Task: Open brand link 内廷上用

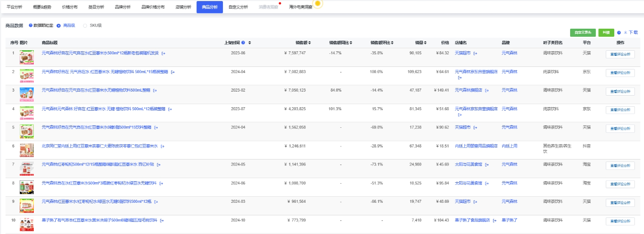Action: pyautogui.click(x=509, y=146)
